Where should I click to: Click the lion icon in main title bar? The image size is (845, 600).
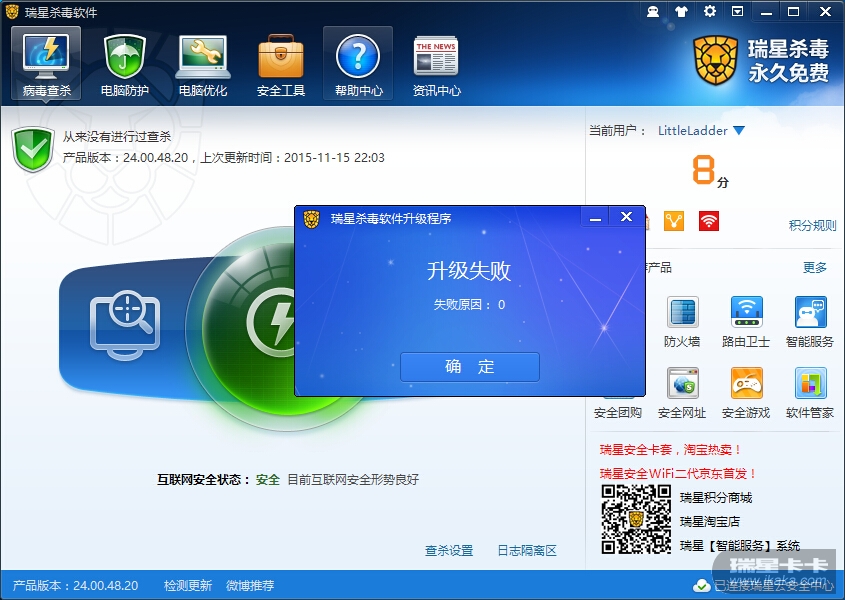click(12, 11)
